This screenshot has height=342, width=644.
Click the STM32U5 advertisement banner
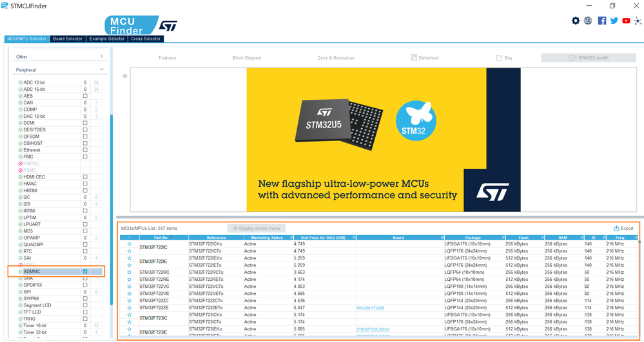pyautogui.click(x=383, y=140)
